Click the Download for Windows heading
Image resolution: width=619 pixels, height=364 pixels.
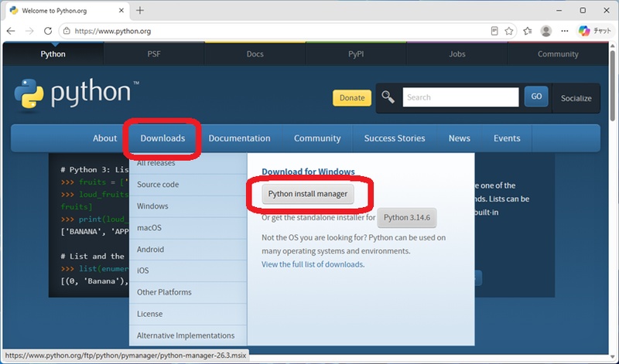pos(308,172)
